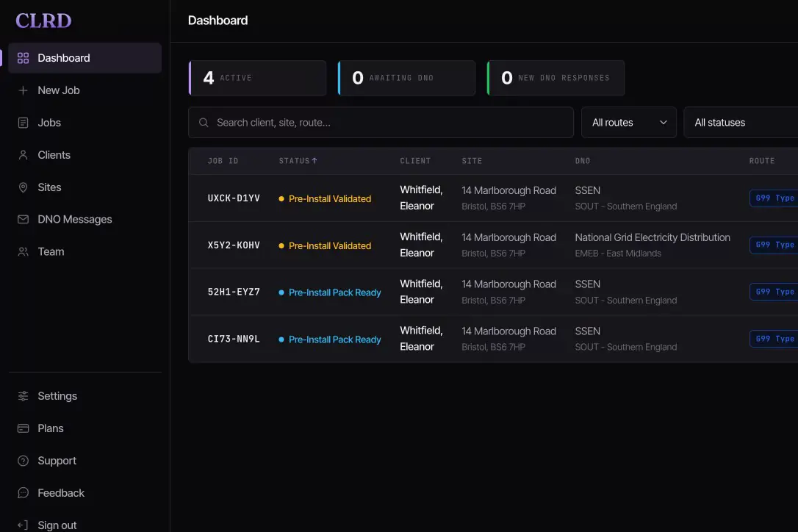Open the Sites section label

tap(49, 187)
